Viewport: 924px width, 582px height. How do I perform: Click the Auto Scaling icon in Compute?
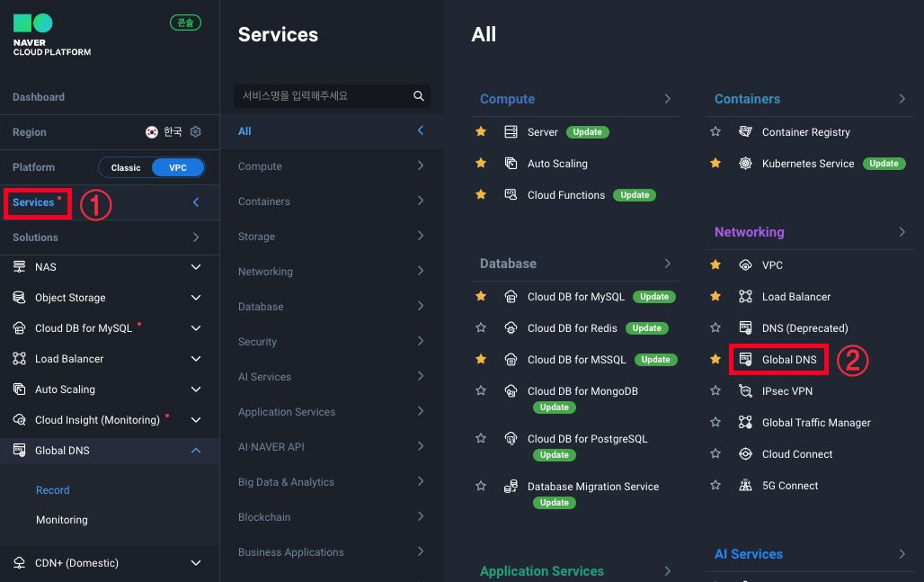click(511, 164)
